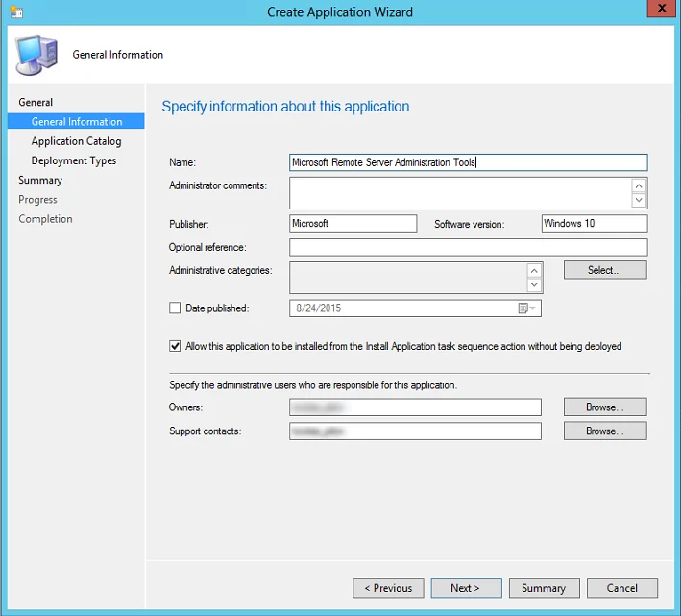This screenshot has width=681, height=616.
Task: Tick the Date published checkbox
Action: pyautogui.click(x=175, y=308)
